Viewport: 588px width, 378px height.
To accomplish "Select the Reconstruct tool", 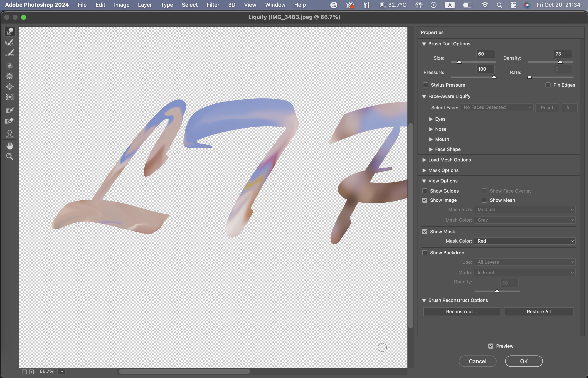I will [x=10, y=42].
